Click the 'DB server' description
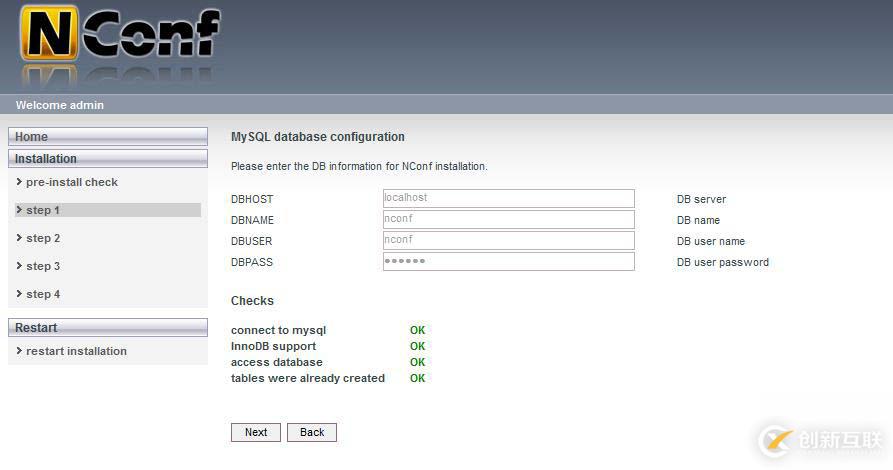This screenshot has width=893, height=470. [x=702, y=199]
